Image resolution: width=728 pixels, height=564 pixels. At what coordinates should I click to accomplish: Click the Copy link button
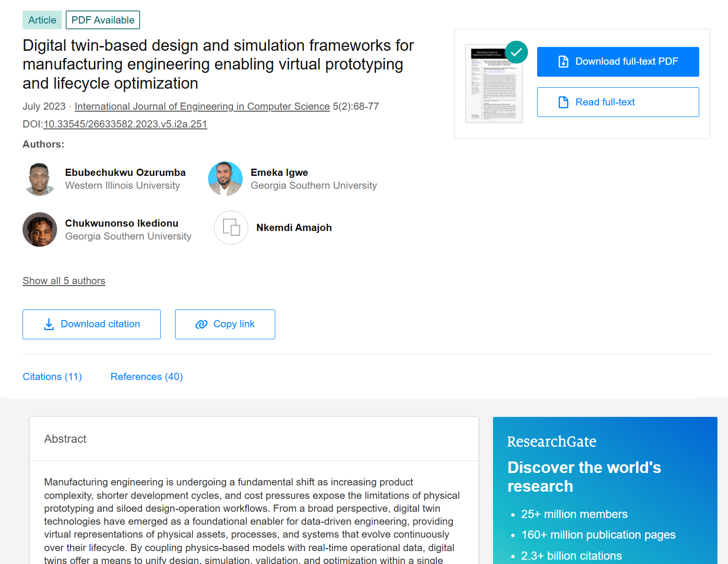pyautogui.click(x=225, y=324)
